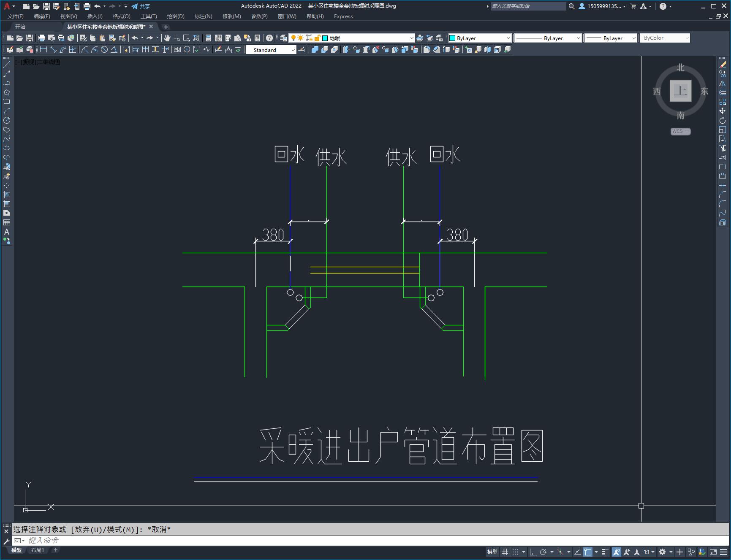Click the Tolerance dimension icon
The image size is (731, 560).
point(177,49)
